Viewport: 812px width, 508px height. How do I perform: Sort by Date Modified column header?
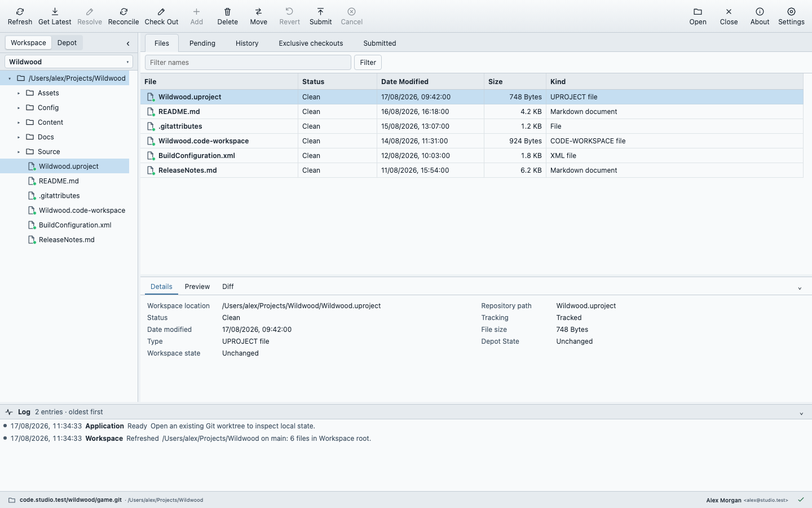tap(430, 82)
